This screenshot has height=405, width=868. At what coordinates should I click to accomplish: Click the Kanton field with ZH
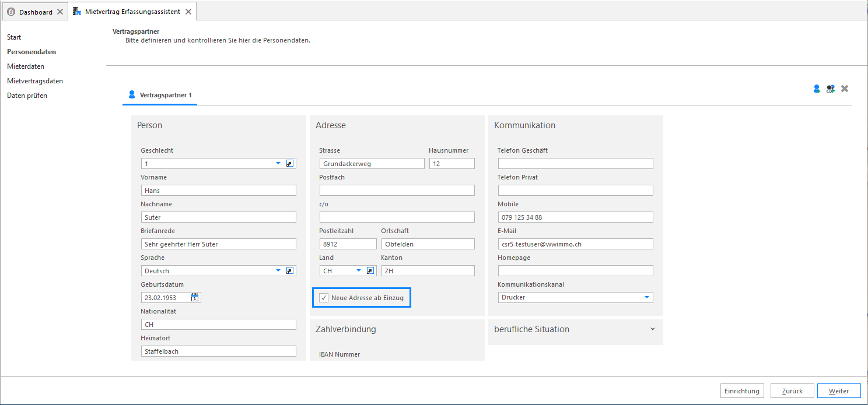pyautogui.click(x=428, y=271)
